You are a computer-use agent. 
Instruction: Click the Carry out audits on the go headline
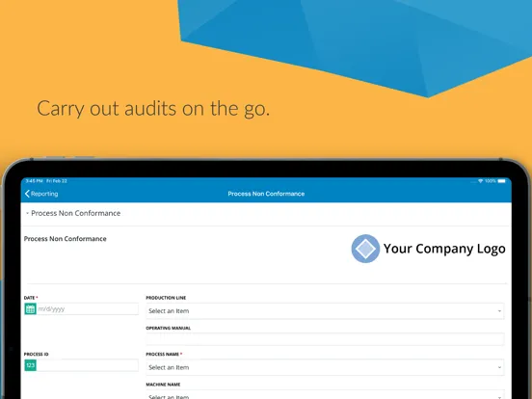click(153, 109)
